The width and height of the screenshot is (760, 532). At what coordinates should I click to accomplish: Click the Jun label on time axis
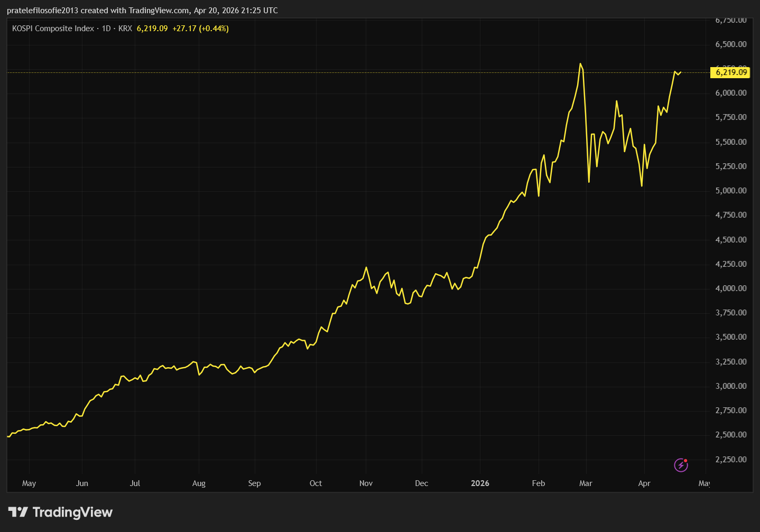tap(82, 483)
